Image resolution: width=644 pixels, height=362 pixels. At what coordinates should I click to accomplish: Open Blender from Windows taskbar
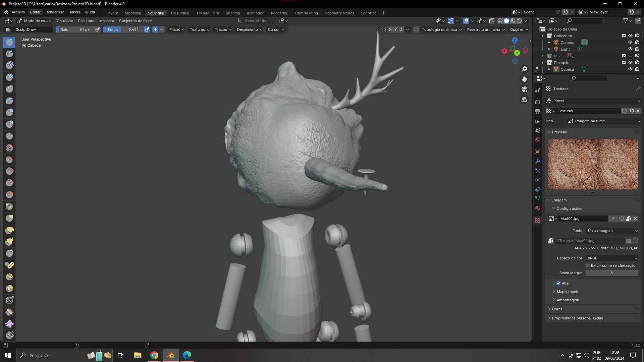(171, 355)
